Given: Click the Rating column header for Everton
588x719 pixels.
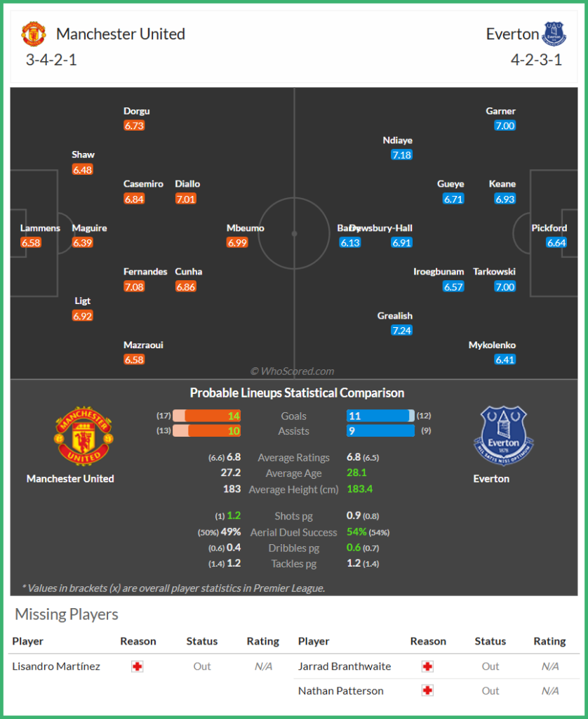Looking at the screenshot, I should pos(549,641).
